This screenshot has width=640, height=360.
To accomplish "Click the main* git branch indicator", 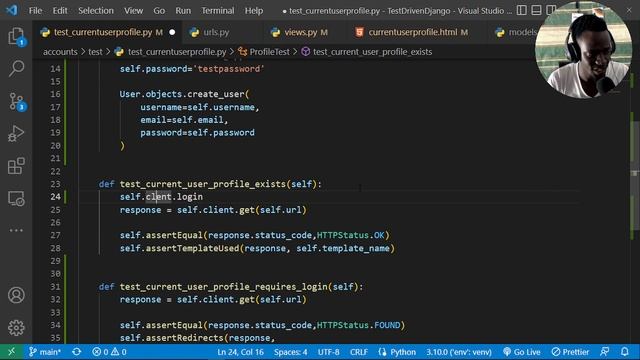I will pos(45,352).
